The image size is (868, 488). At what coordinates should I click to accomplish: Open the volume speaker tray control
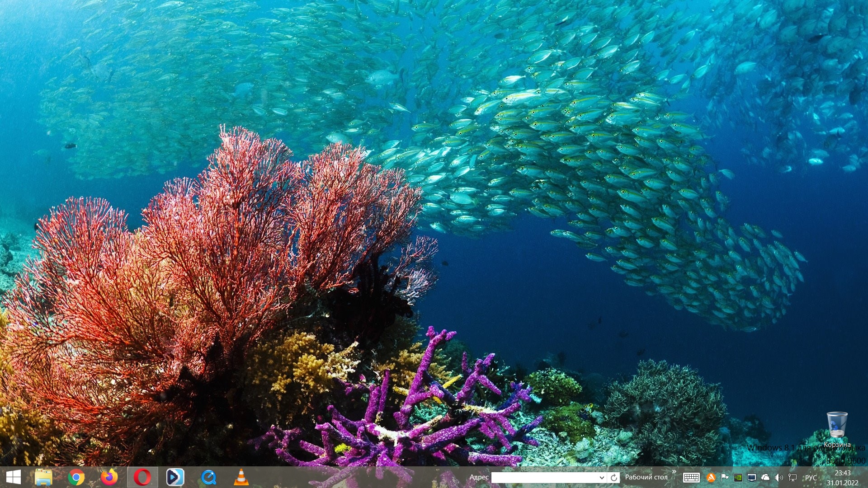(x=778, y=478)
